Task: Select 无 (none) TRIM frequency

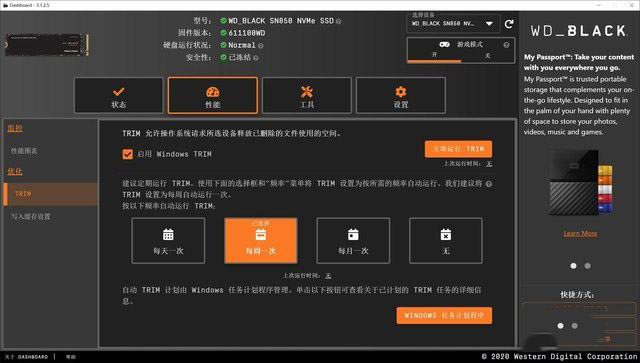Action: pos(446,241)
